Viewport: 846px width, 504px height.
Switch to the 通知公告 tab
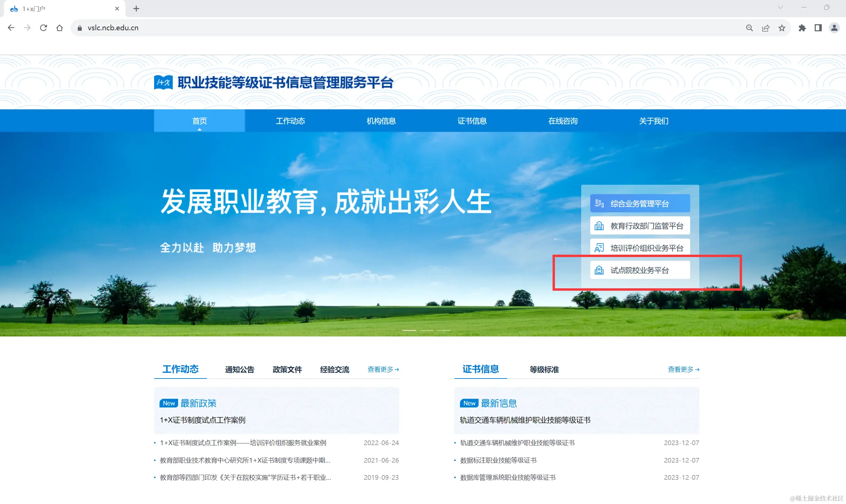point(240,369)
